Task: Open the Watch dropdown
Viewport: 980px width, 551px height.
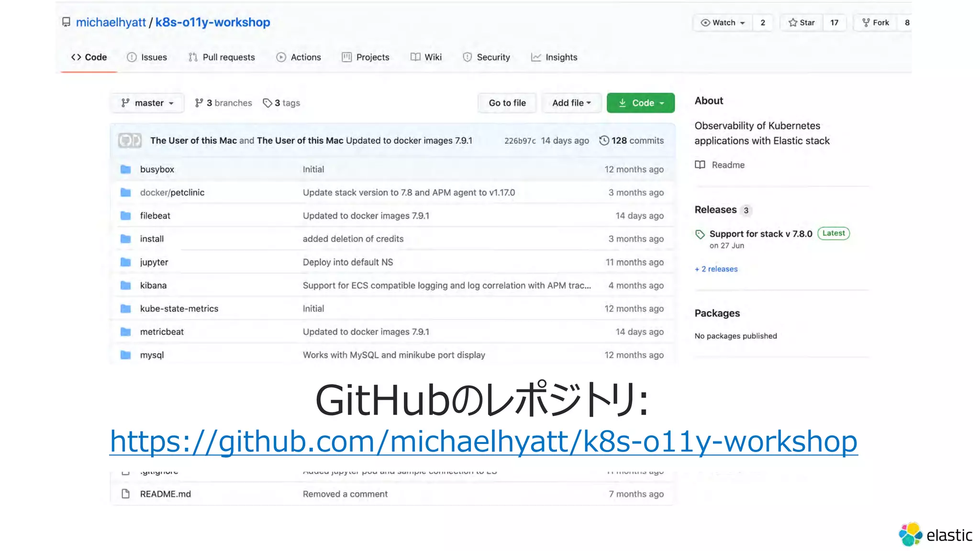Action: point(723,22)
